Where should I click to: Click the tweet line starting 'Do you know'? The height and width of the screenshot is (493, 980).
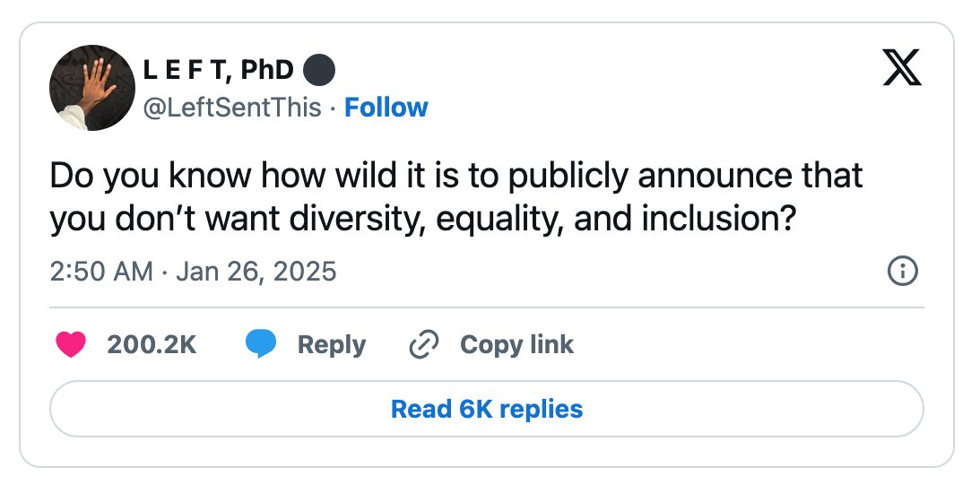click(x=456, y=176)
